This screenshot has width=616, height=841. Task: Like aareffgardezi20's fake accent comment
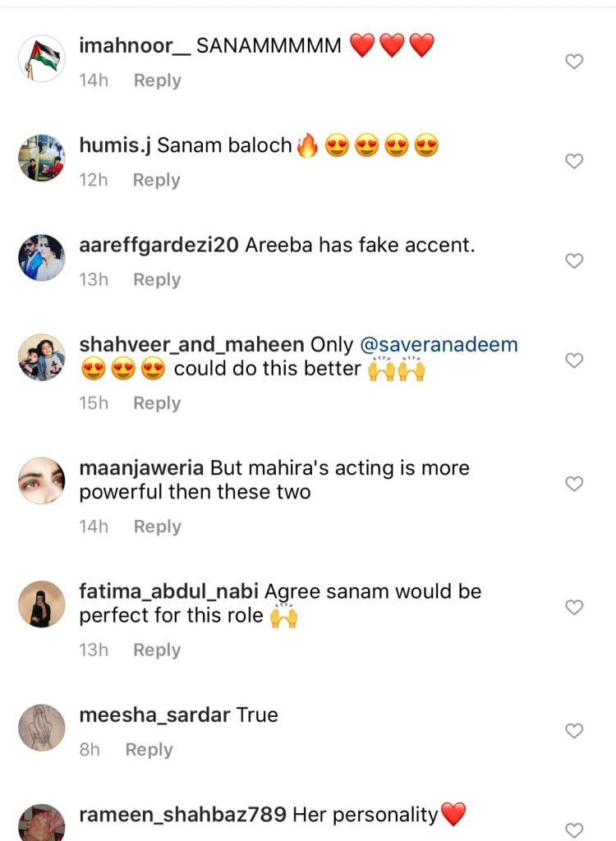click(575, 261)
